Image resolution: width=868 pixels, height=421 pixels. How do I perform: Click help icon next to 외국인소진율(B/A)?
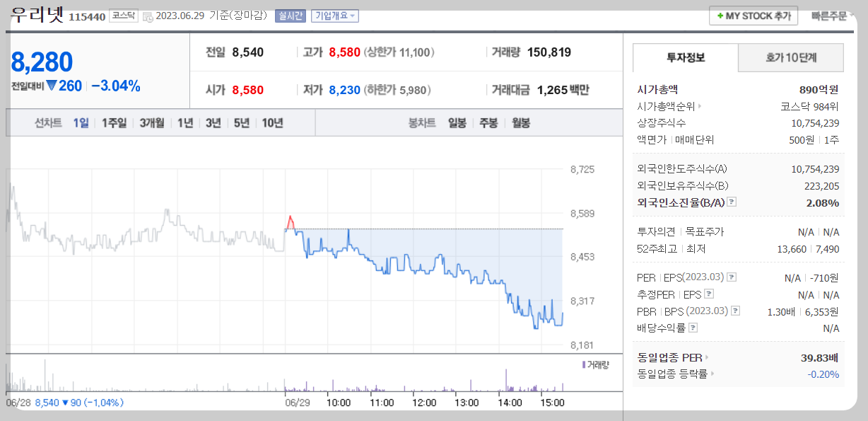[x=732, y=202]
